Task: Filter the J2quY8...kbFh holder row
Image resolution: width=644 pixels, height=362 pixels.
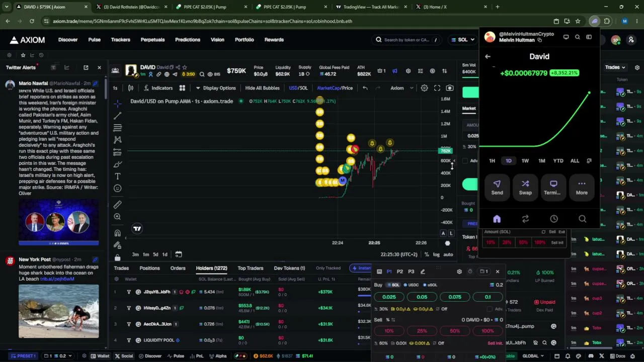Action: (x=129, y=292)
